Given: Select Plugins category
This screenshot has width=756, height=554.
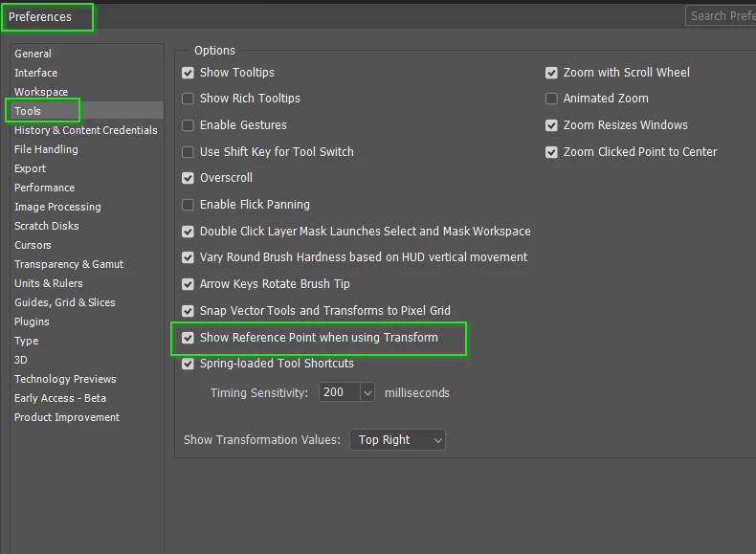Looking at the screenshot, I should [32, 321].
